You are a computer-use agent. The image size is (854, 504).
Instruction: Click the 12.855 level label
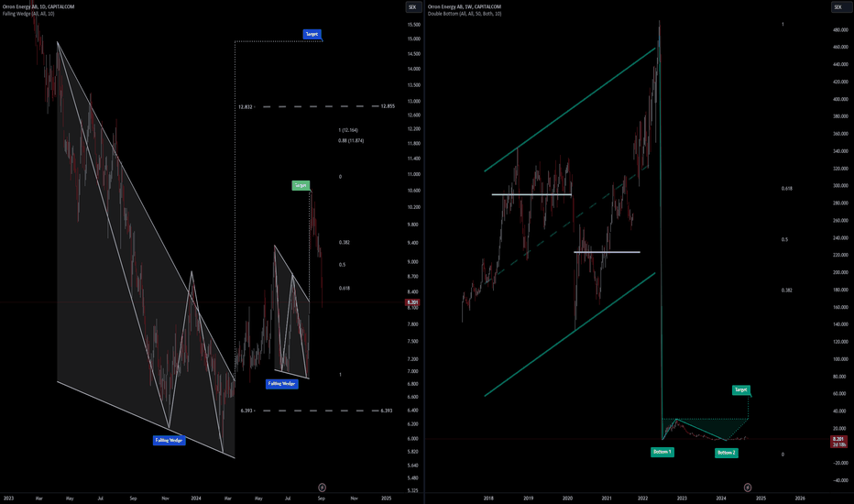pyautogui.click(x=388, y=106)
